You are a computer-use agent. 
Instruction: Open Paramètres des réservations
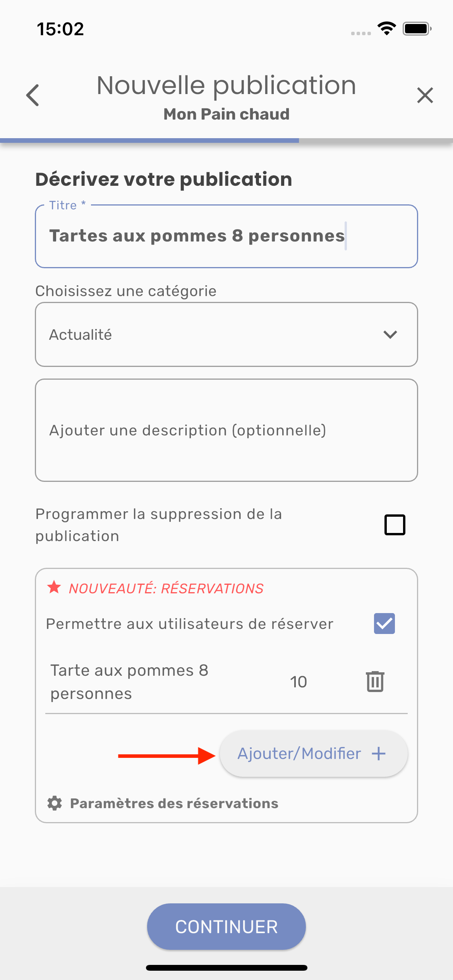(174, 803)
